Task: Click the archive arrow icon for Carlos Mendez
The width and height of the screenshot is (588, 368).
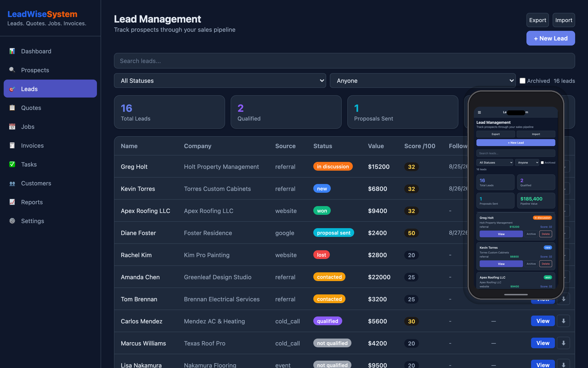Action: [x=563, y=321]
